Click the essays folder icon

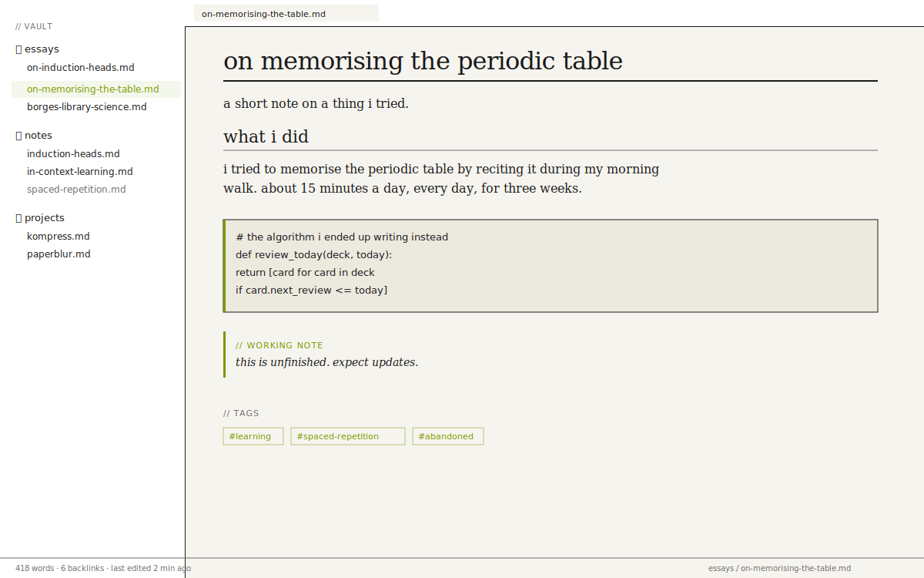pyautogui.click(x=18, y=49)
